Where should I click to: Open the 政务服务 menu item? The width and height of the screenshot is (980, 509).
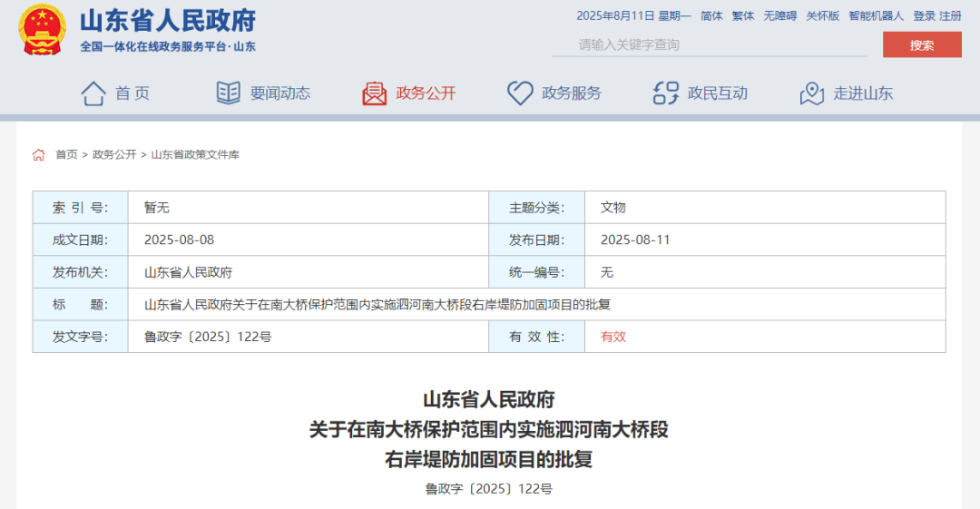click(571, 93)
